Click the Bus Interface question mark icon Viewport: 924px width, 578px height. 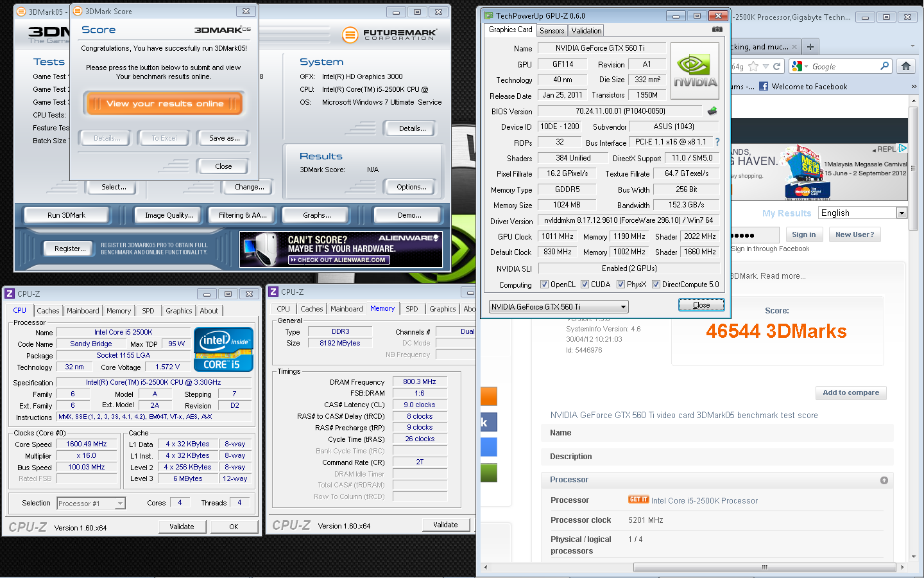tap(717, 142)
